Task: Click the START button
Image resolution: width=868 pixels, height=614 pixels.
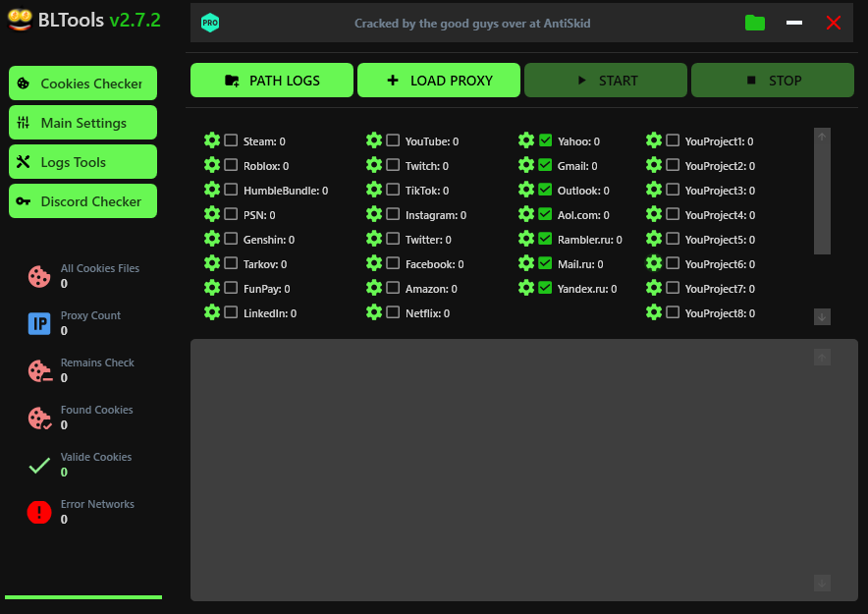Action: click(606, 81)
